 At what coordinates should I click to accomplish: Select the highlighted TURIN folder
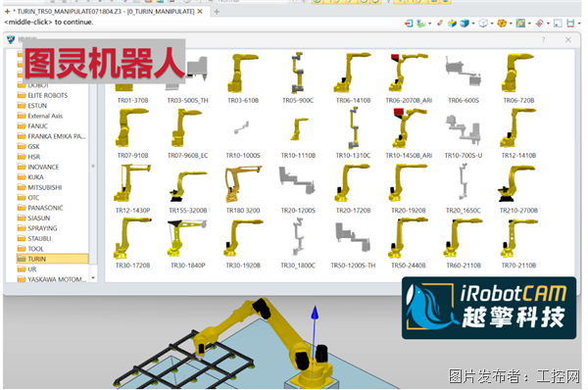52,259
